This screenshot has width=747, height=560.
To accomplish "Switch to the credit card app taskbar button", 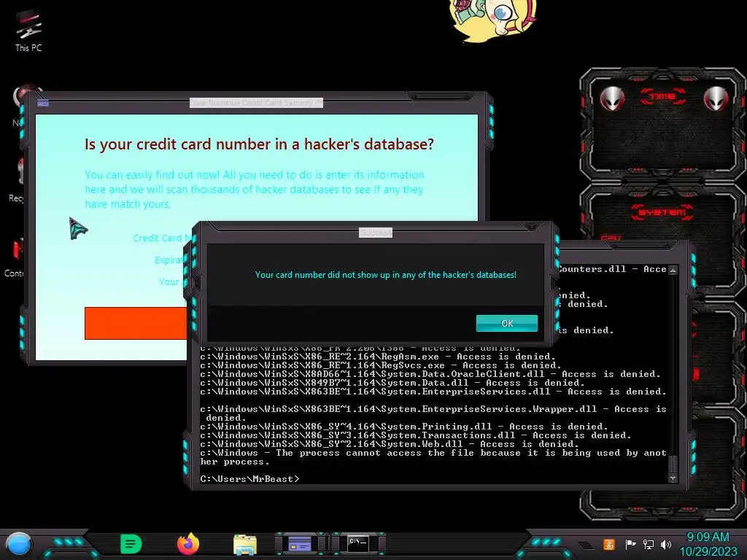I will [x=300, y=543].
